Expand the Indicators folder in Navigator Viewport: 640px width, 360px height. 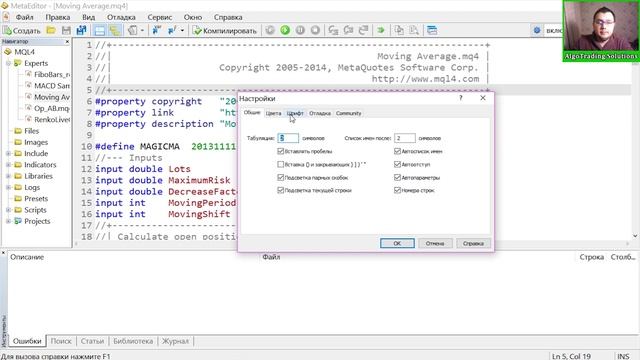point(9,165)
